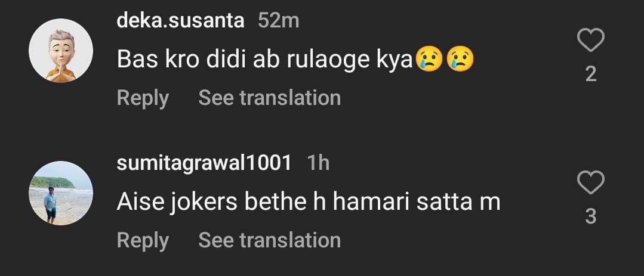Select the "Bas kro didi ab rulaoge kya" text
644x276 pixels.
265,60
